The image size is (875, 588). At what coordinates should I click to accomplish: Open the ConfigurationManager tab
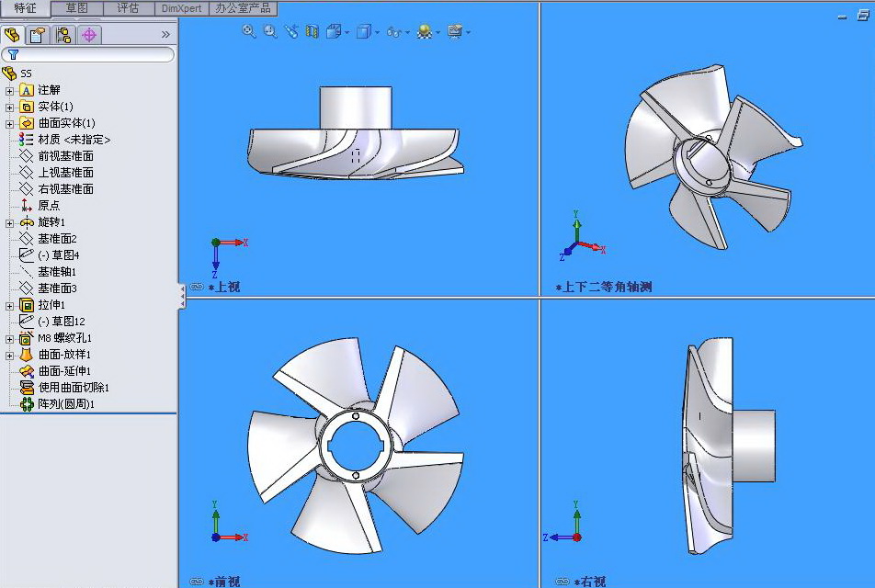click(63, 35)
